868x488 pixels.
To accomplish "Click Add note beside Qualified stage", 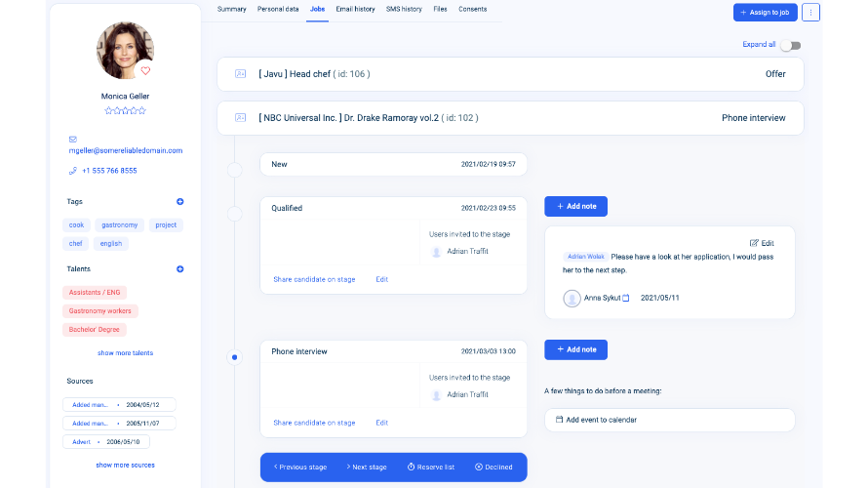I will (575, 206).
